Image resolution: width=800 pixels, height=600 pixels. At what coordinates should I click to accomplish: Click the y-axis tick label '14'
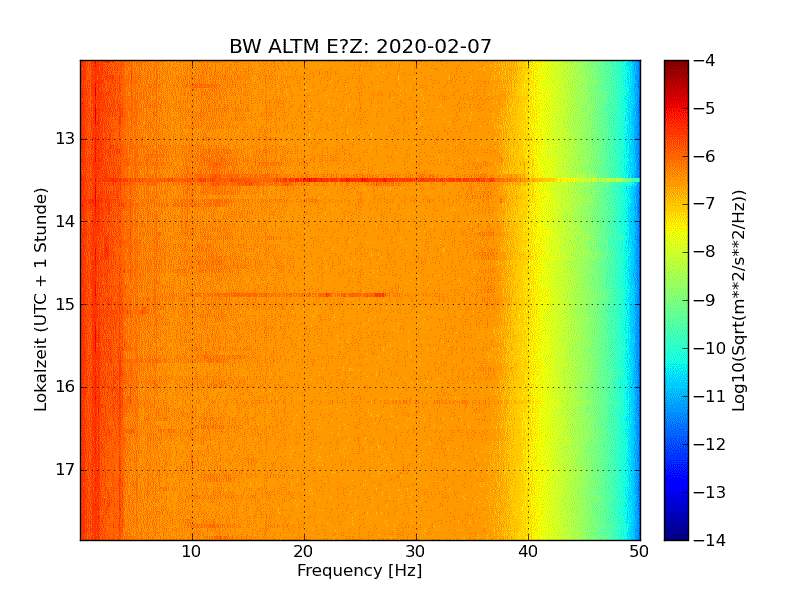(x=65, y=221)
